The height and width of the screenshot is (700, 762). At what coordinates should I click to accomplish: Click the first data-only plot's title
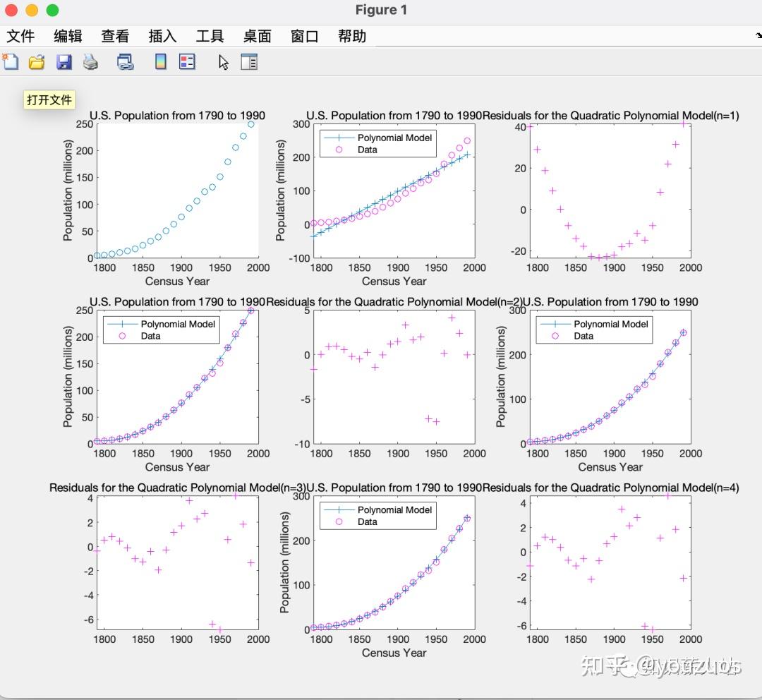click(x=177, y=116)
